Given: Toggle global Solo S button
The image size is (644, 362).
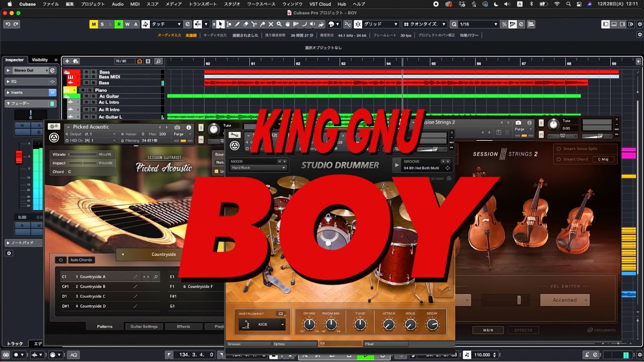Looking at the screenshot, I should (102, 24).
